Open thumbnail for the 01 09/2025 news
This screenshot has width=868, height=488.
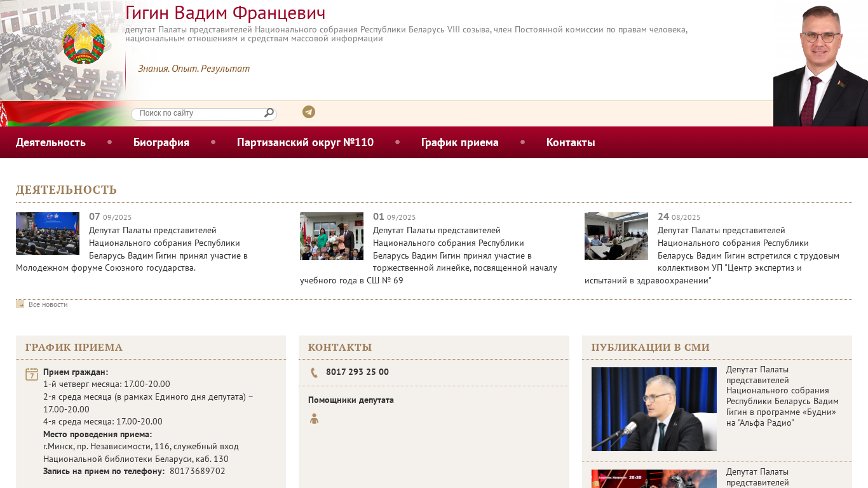pos(332,236)
